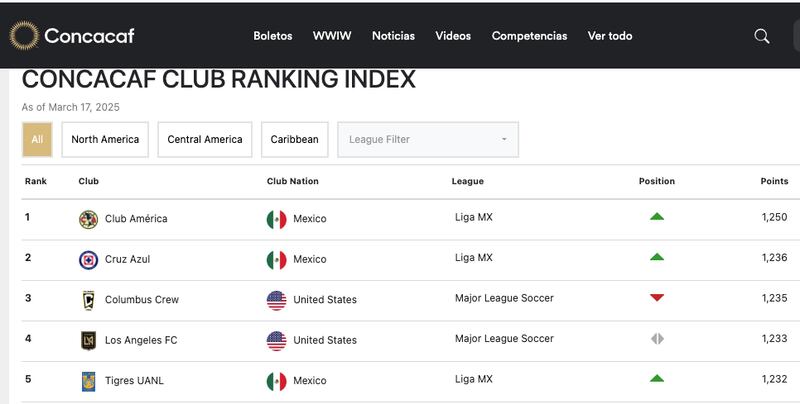Open the League Filter dropdown
The image size is (800, 404).
click(x=428, y=140)
